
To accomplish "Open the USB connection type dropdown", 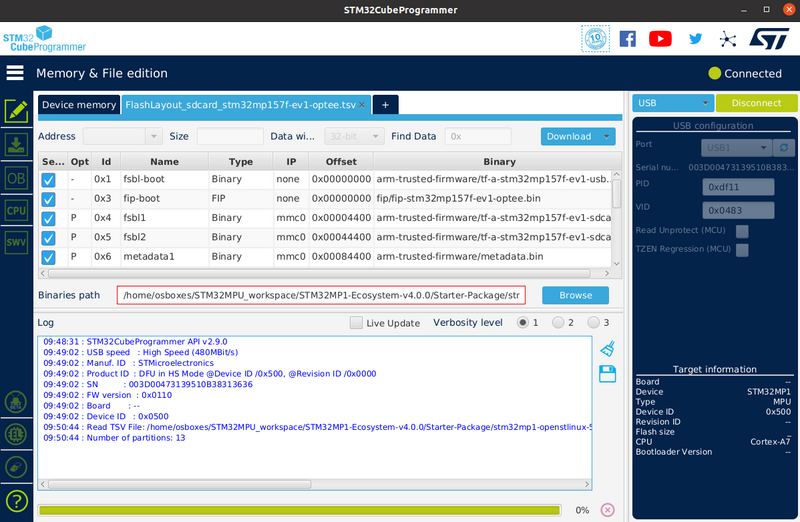I will coord(673,103).
